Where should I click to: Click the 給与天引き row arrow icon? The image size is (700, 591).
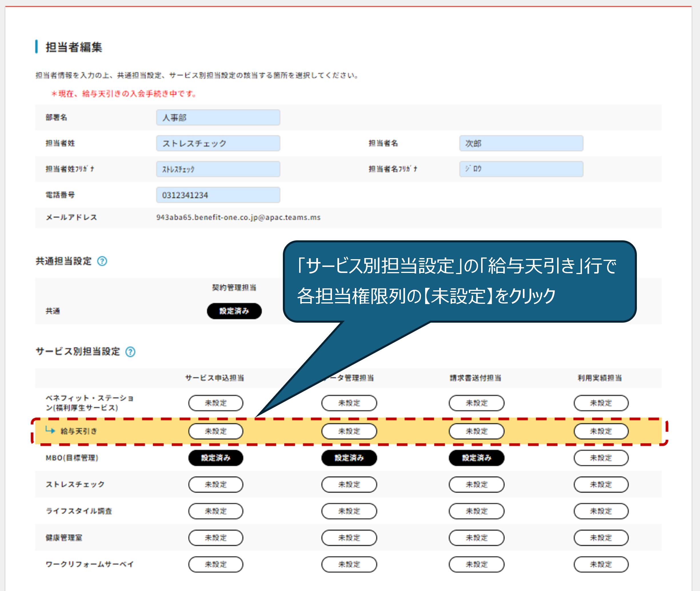coord(50,430)
